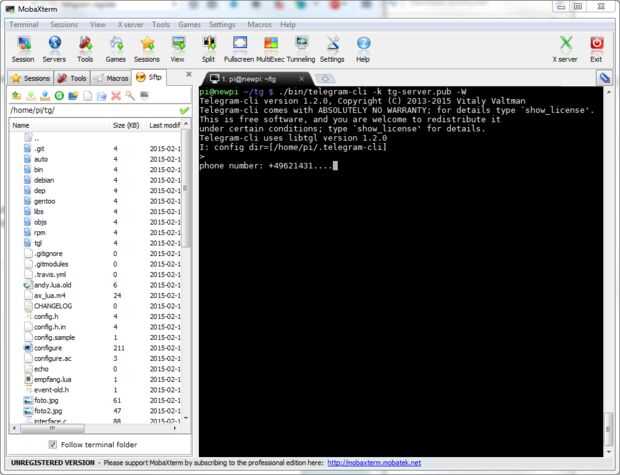Viewport: 620px width, 475px height.
Task: Launch the Games toolbar icon
Action: [x=116, y=49]
